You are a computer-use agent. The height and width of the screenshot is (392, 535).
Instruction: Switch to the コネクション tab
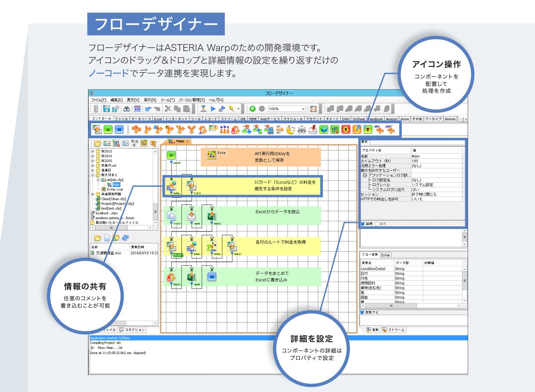(132, 330)
